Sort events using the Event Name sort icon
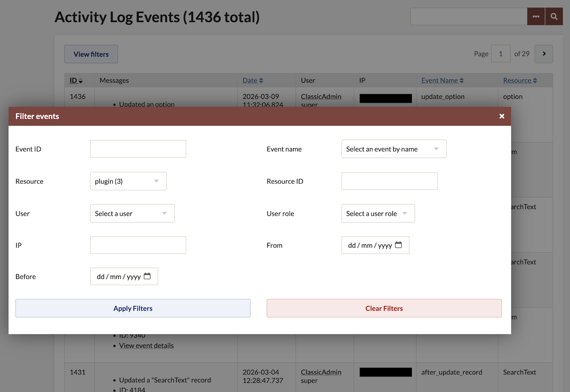This screenshot has width=570, height=392. pos(461,80)
